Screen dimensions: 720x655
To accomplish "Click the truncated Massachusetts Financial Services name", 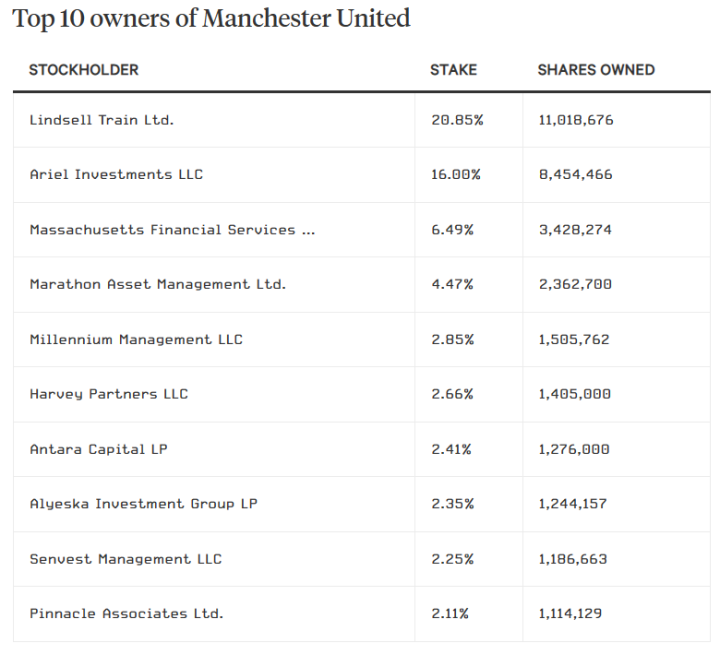I will [172, 230].
